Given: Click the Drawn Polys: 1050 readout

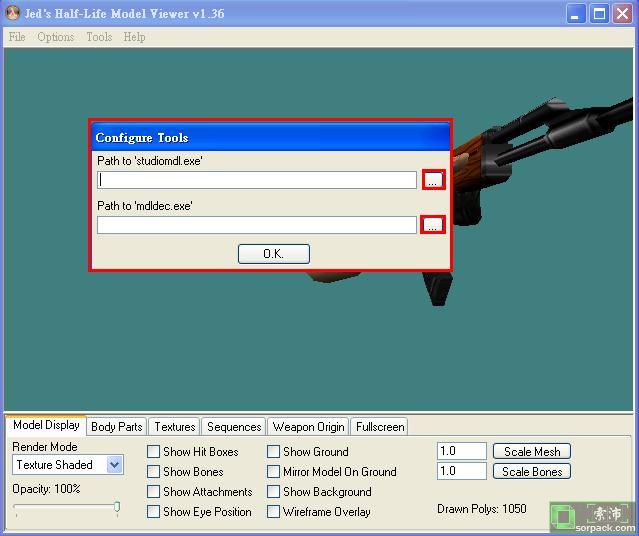Looking at the screenshot, I should coord(482,509).
